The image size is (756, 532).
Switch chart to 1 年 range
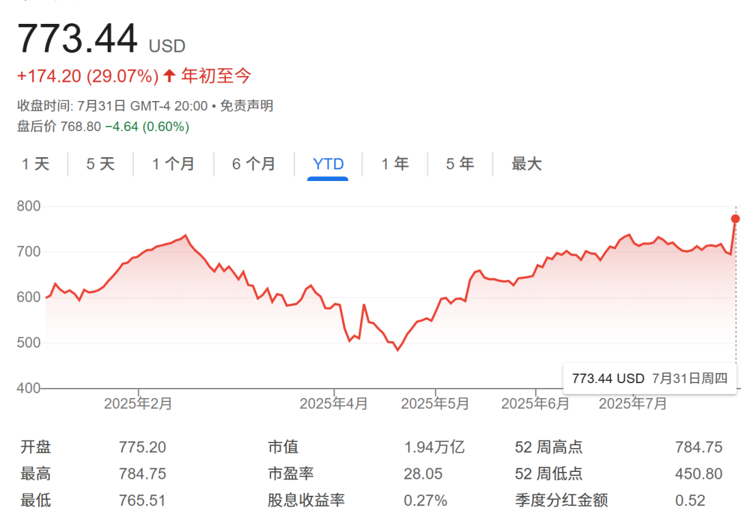coord(395,164)
